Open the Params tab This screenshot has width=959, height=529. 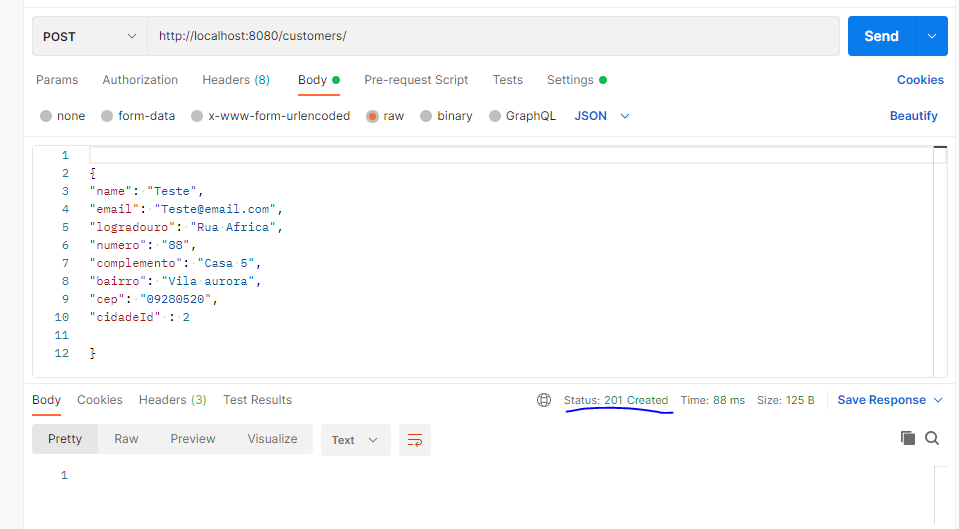[x=57, y=80]
